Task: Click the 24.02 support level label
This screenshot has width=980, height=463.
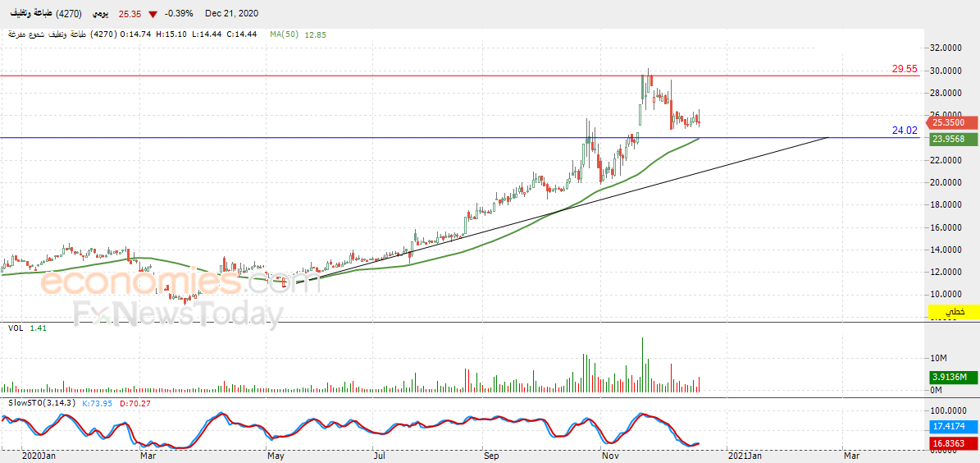Action: [905, 131]
